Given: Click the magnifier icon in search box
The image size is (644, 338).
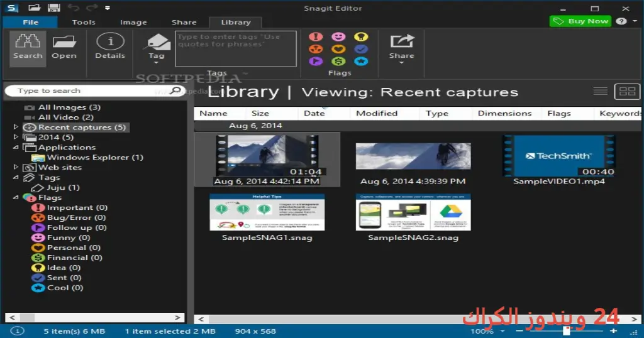Looking at the screenshot, I should coord(175,90).
